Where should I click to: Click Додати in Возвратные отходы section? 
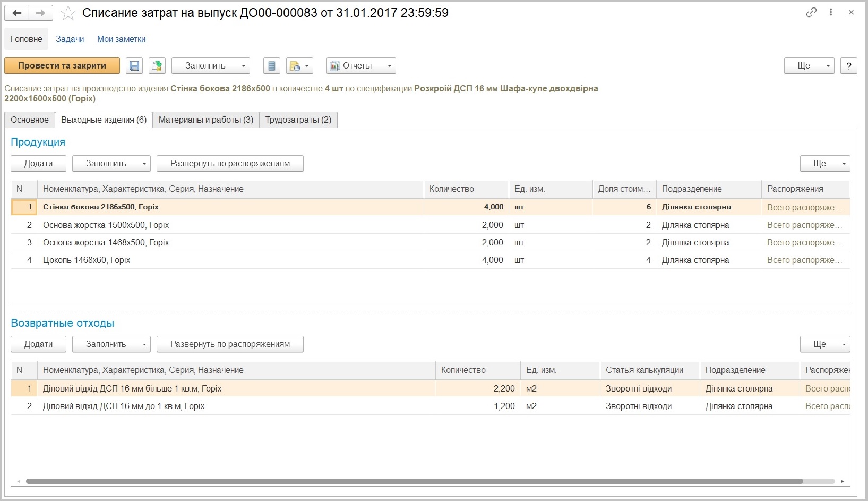point(38,344)
